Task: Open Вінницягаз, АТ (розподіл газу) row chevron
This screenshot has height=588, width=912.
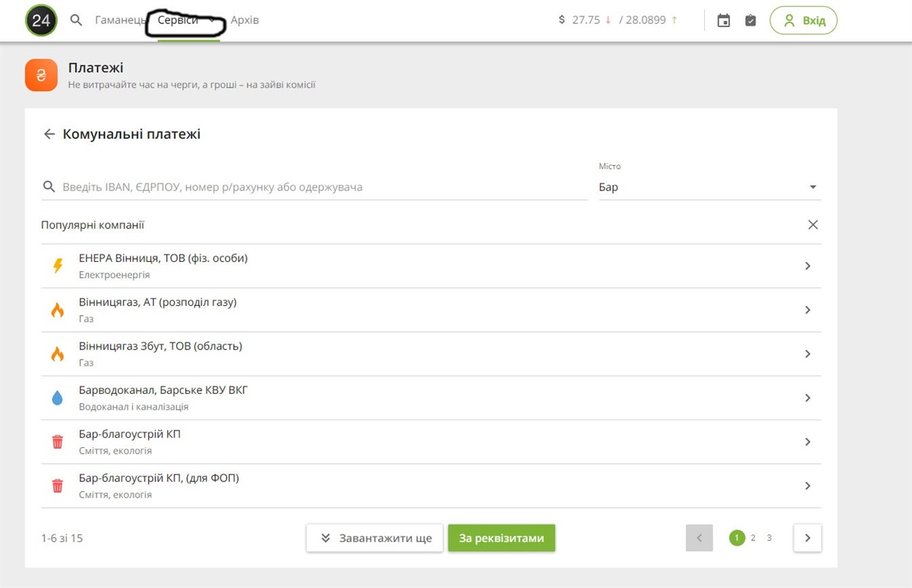Action: (x=808, y=310)
